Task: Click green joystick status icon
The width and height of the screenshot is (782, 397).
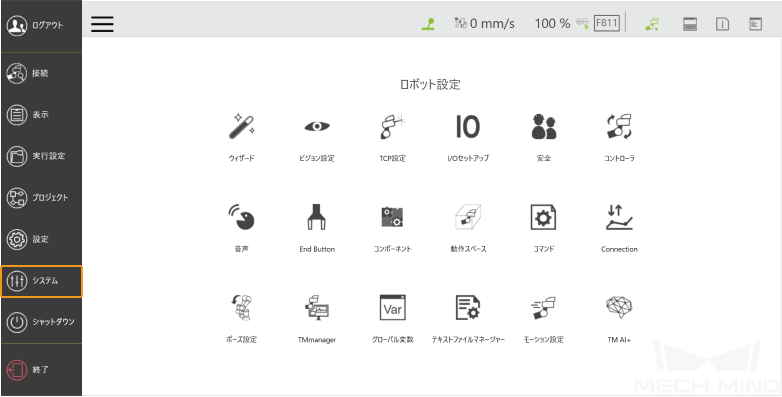Action: [x=428, y=24]
